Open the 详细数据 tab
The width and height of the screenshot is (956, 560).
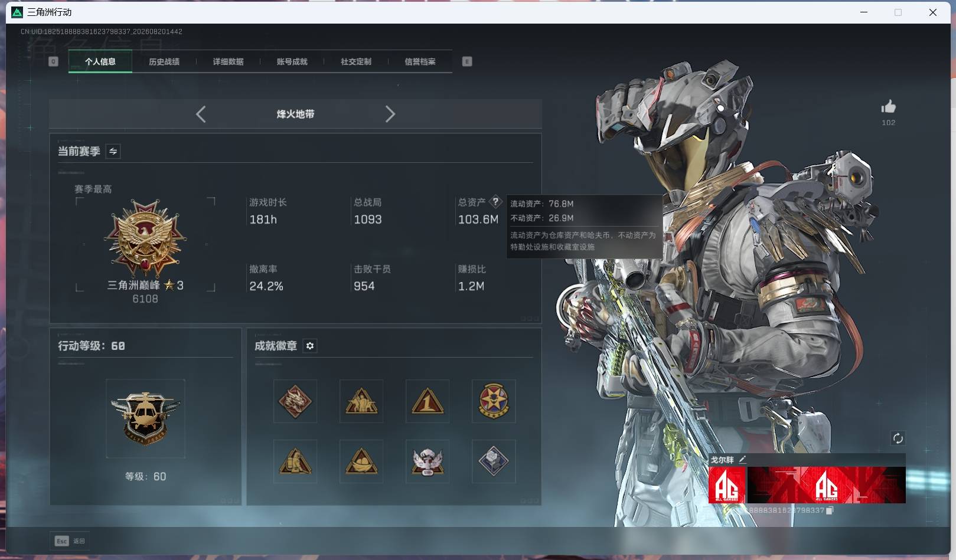[228, 61]
